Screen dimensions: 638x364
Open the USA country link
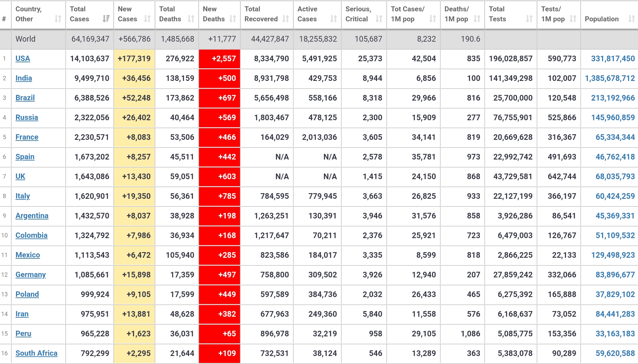[x=23, y=59]
